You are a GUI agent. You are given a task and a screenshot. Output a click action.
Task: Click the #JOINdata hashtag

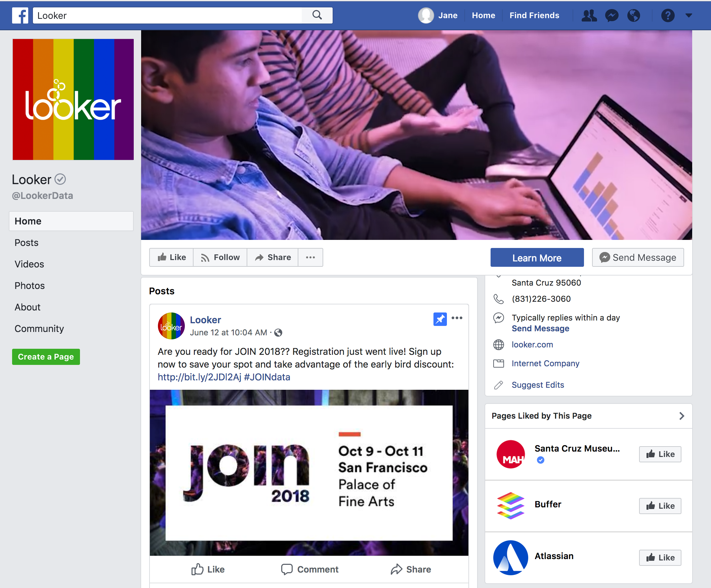pyautogui.click(x=267, y=377)
